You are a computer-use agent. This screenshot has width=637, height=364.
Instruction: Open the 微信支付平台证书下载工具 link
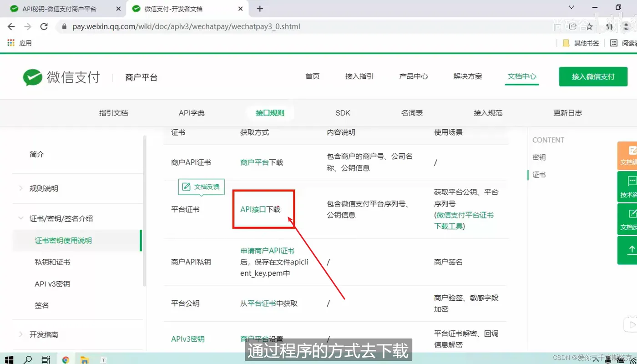464,220
